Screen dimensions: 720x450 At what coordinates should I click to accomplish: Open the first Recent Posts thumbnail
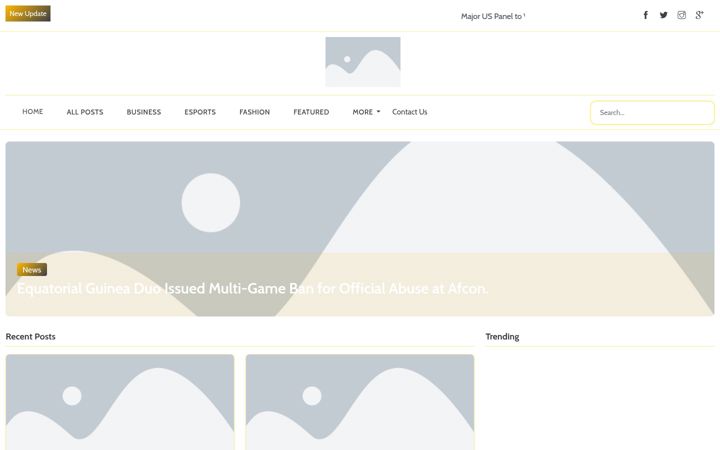coord(120,402)
